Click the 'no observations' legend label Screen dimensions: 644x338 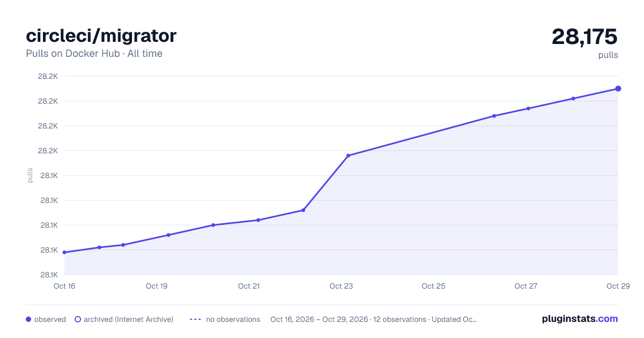[233, 319]
